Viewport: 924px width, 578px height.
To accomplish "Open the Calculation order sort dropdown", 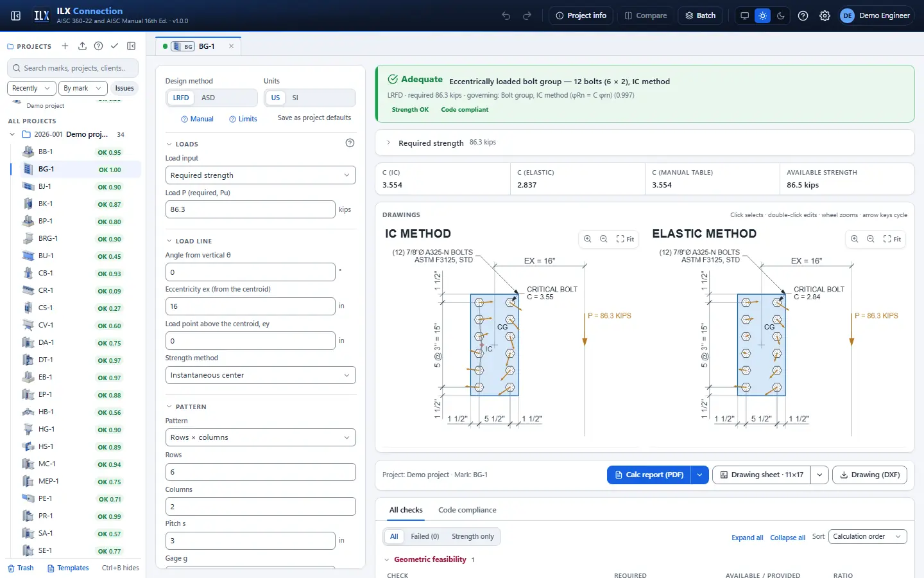I will point(868,537).
